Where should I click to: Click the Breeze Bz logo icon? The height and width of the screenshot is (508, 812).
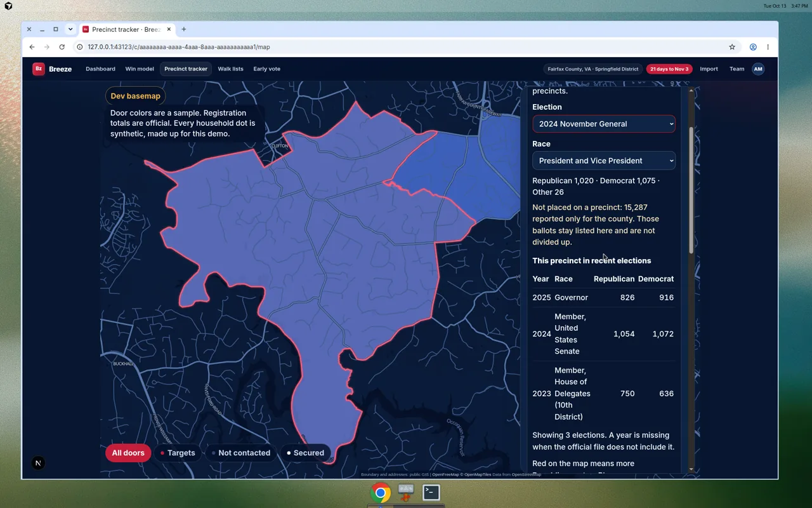click(x=39, y=69)
